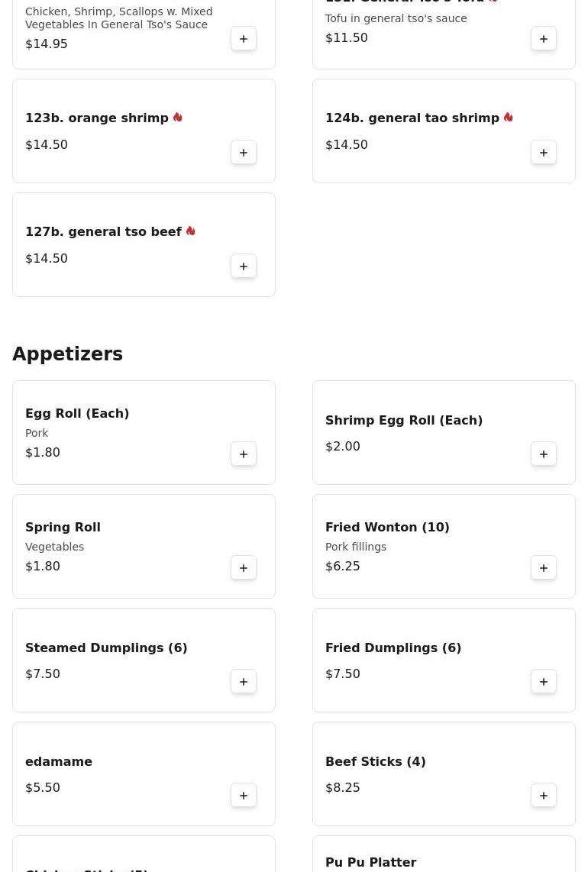Add Fried Dumplings (6) to order

coord(544,682)
